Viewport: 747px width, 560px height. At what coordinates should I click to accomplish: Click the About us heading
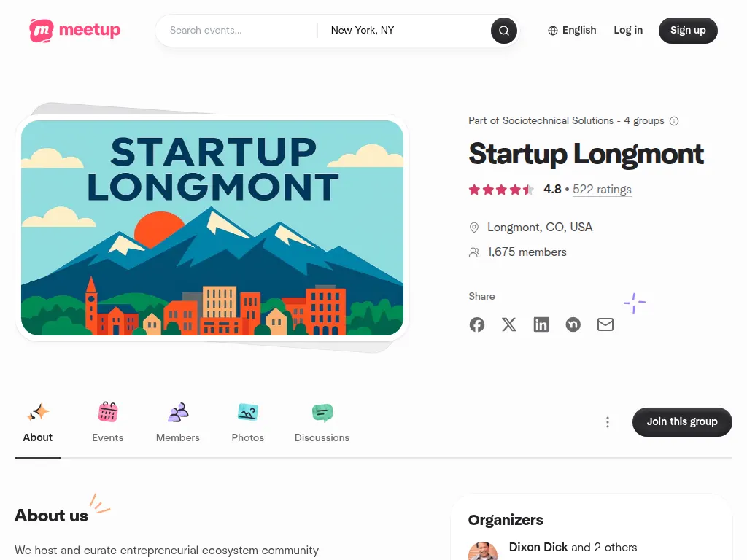pos(52,516)
